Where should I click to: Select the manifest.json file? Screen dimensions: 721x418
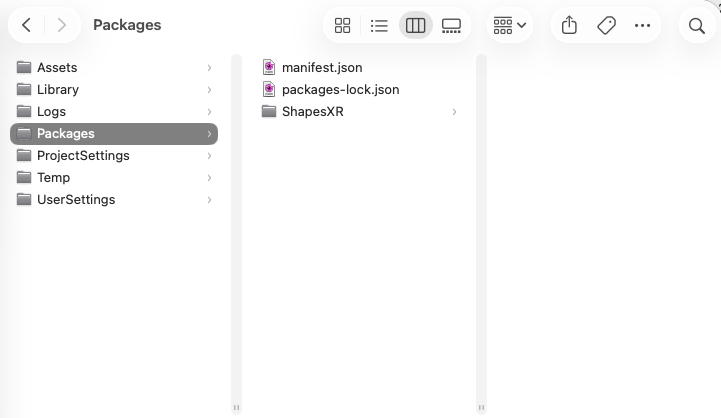tap(322, 68)
